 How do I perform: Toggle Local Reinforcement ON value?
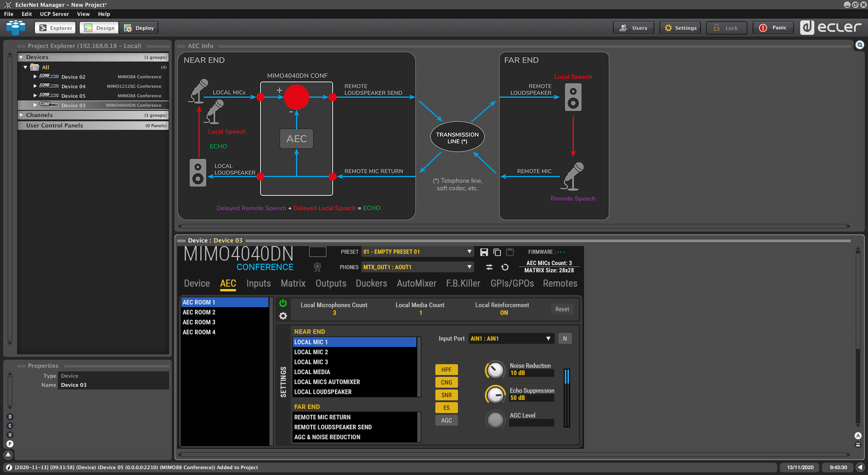click(x=504, y=313)
